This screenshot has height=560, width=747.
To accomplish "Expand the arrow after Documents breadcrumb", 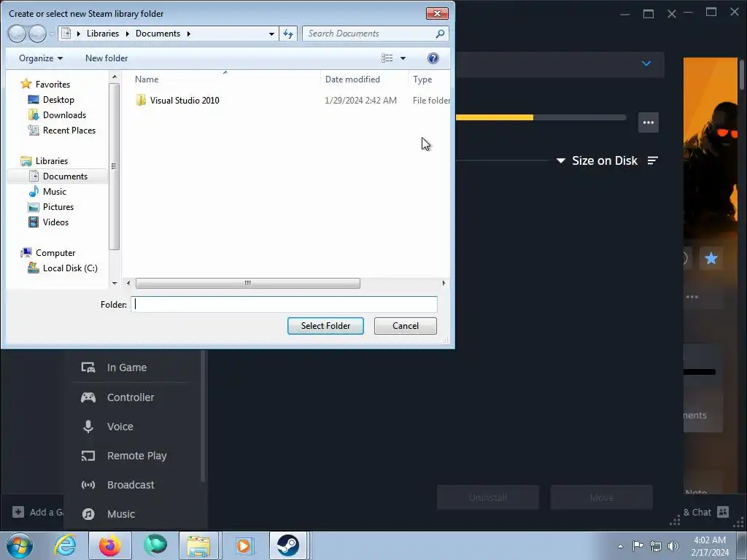I will point(189,34).
